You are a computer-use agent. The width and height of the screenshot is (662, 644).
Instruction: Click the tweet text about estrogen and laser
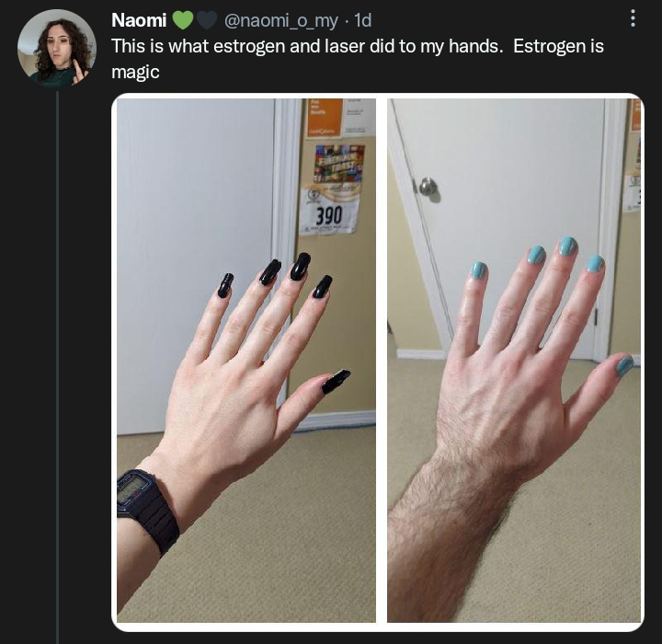(x=358, y=59)
